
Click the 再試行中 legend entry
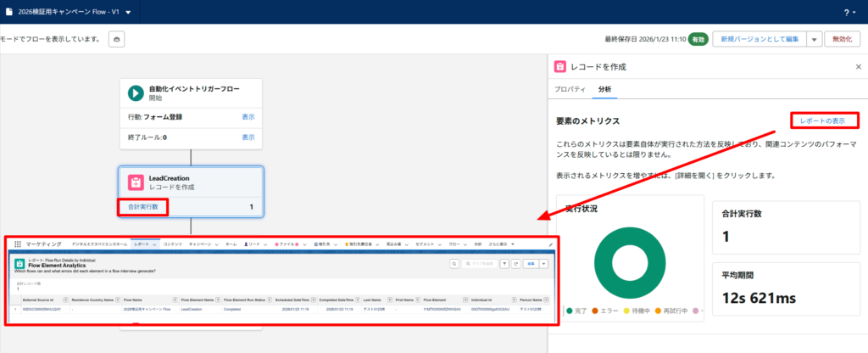671,311
